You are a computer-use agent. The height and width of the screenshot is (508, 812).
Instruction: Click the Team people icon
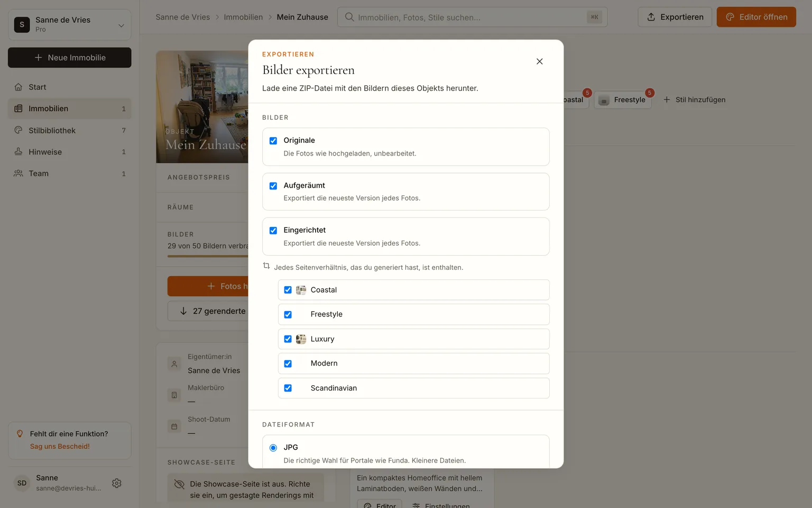click(x=19, y=174)
